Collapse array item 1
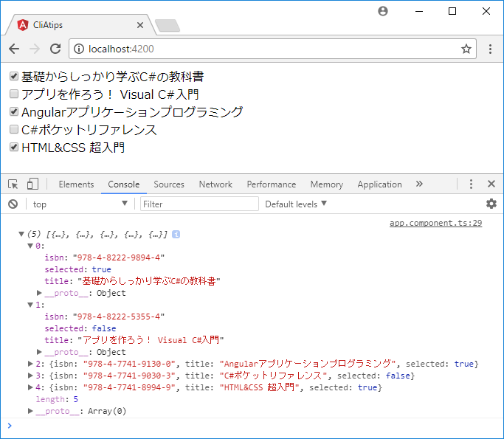The height and width of the screenshot is (439, 504). (x=30, y=305)
